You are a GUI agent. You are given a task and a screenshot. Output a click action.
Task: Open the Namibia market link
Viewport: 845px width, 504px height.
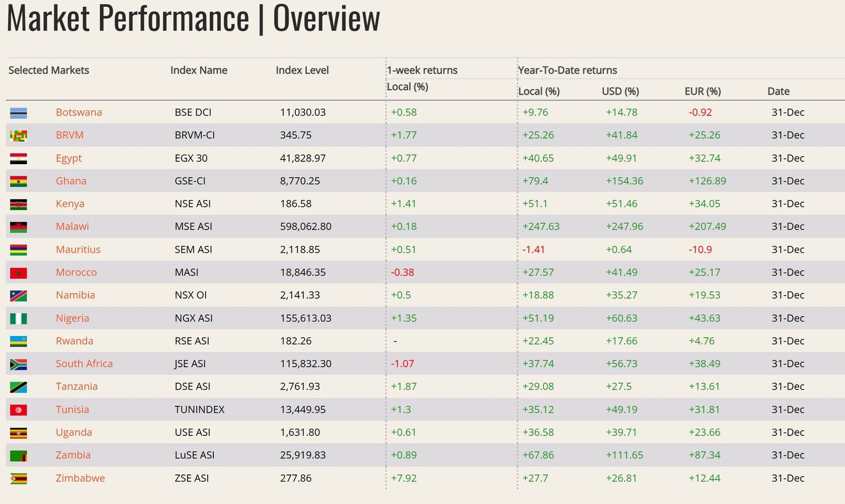[x=76, y=294]
